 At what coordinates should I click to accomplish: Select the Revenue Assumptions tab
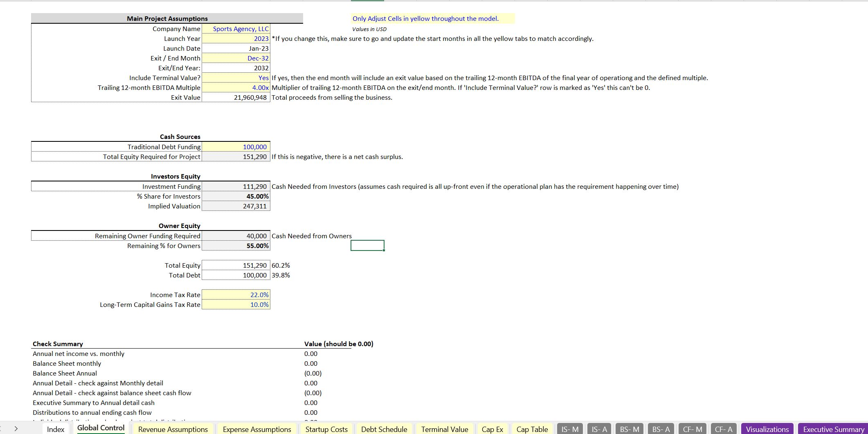coord(172,429)
